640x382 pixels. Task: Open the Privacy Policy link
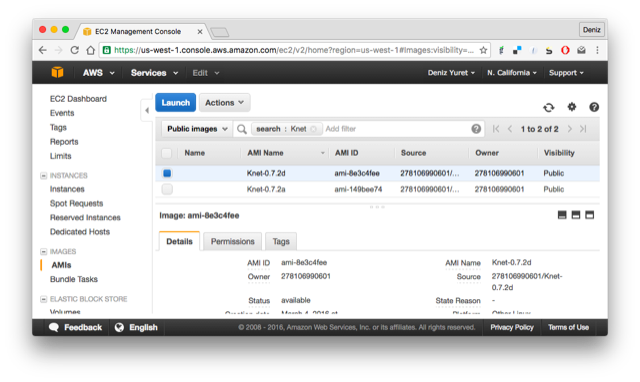point(512,327)
